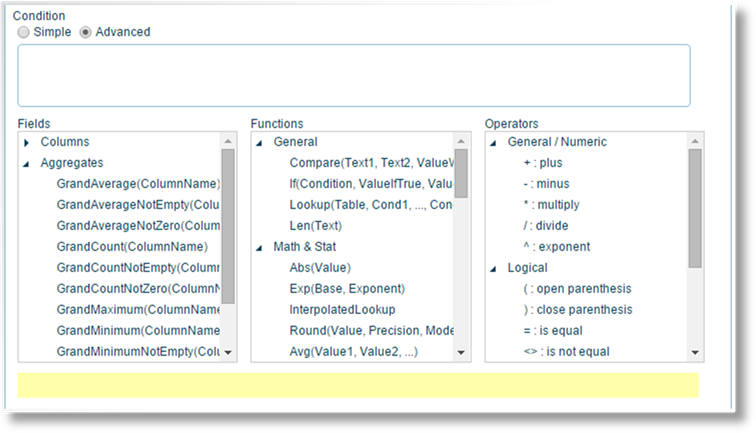Image resolution: width=756 pixels, height=433 pixels.
Task: Click the yellow message bar
Action: click(x=358, y=385)
